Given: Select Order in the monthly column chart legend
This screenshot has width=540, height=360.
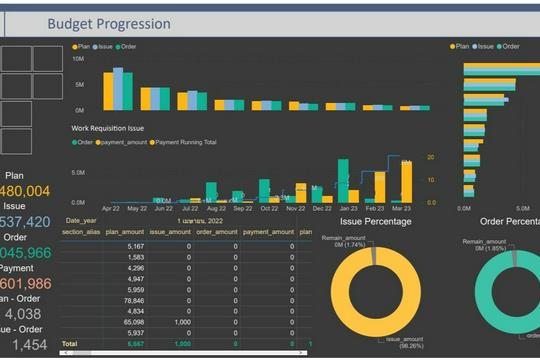Looking at the screenshot, I should pyautogui.click(x=126, y=47).
